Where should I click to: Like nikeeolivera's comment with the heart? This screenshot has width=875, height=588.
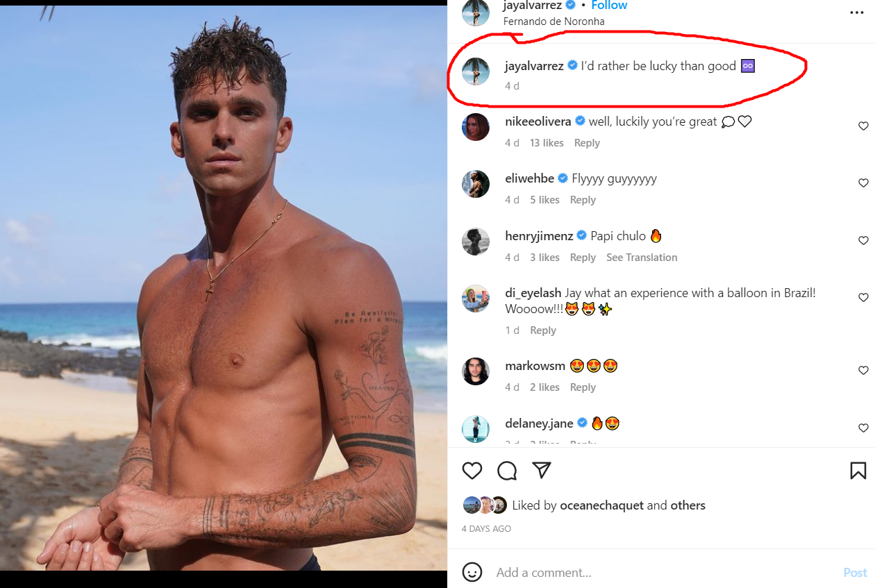tap(863, 126)
